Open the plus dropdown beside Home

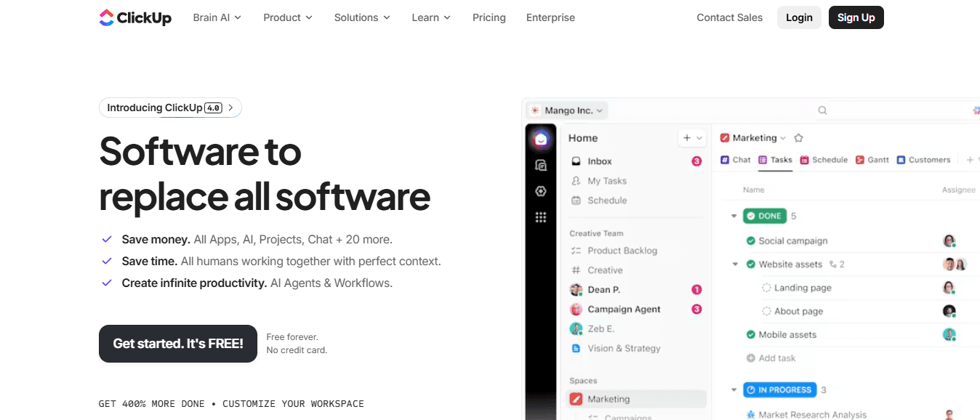[x=692, y=138]
